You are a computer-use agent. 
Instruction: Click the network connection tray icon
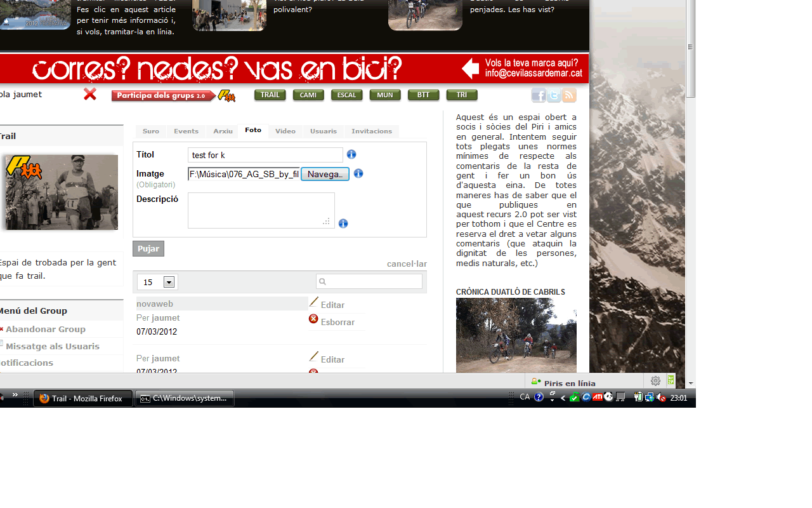point(650,398)
